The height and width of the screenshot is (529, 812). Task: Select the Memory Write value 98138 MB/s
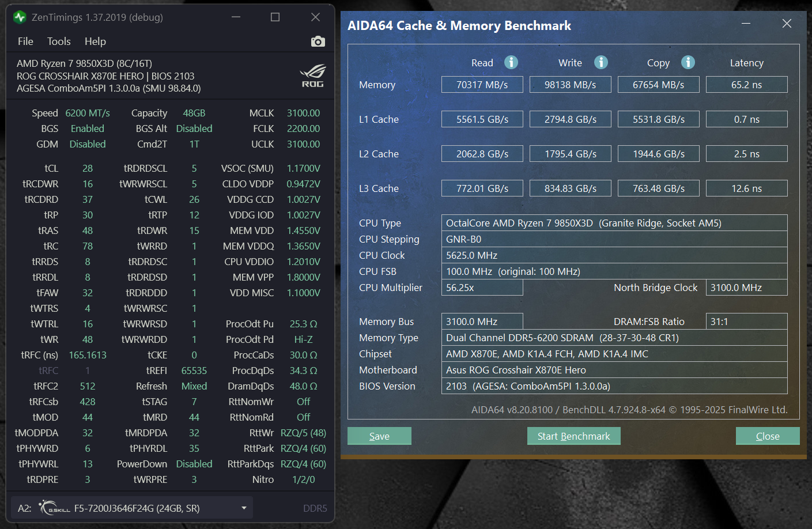point(571,85)
